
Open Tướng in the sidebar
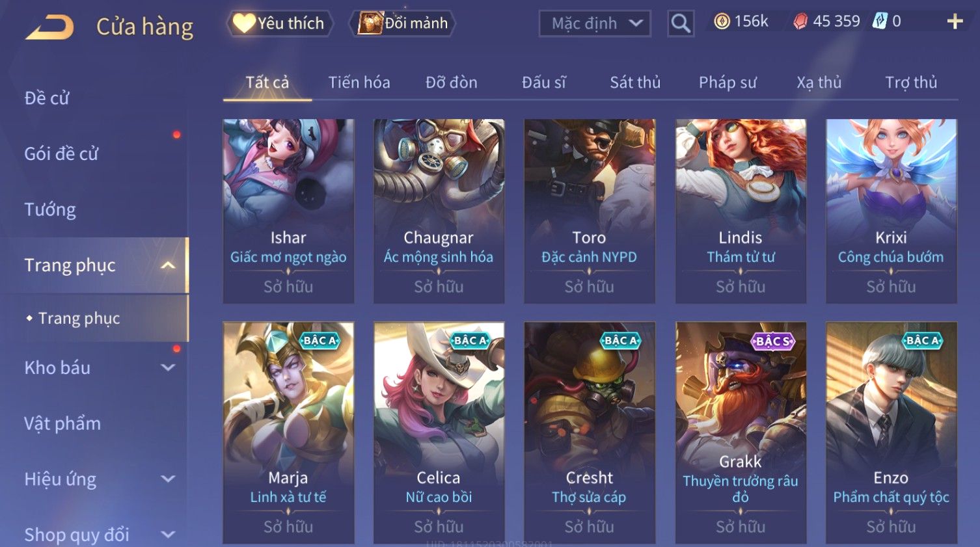50,209
